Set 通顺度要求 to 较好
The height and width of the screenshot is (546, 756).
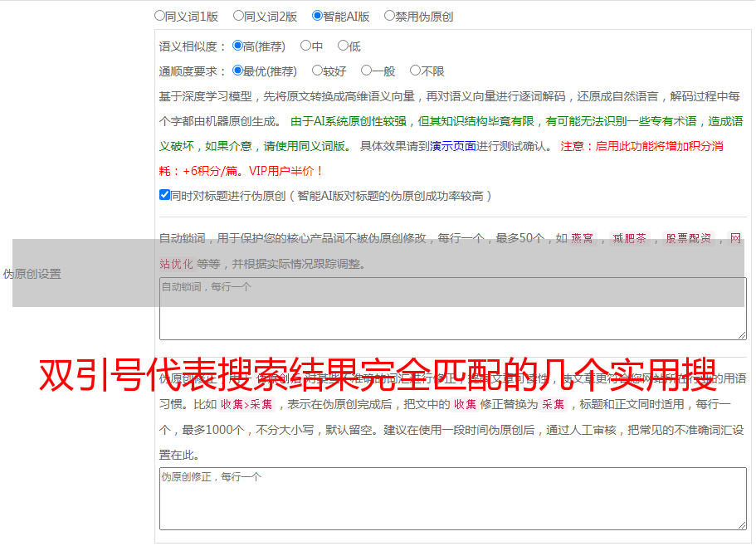[x=317, y=71]
